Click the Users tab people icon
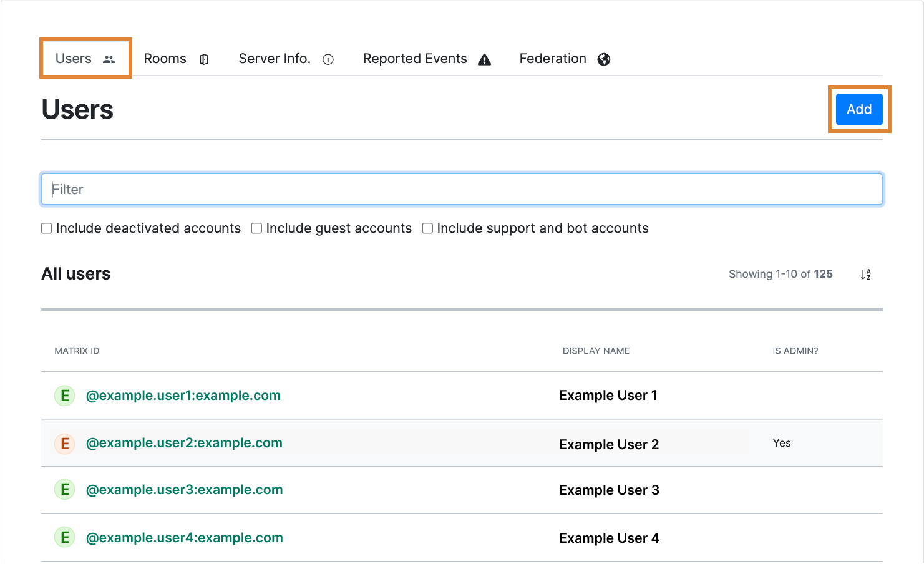 (109, 59)
